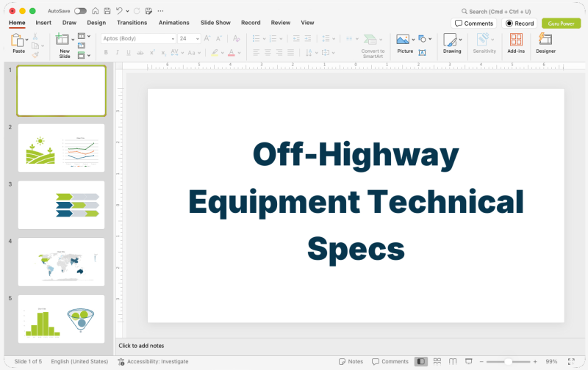Switch to Reading View icon
Screen dimensions: 588x370
click(453, 361)
